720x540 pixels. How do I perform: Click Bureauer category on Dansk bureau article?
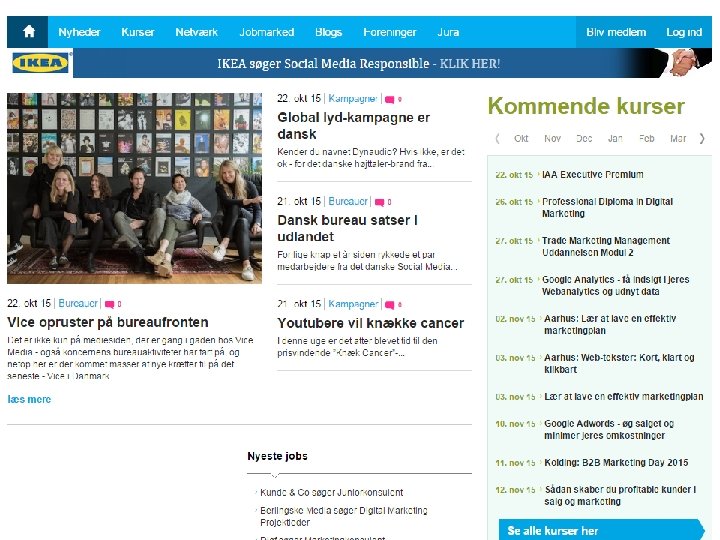pos(348,201)
